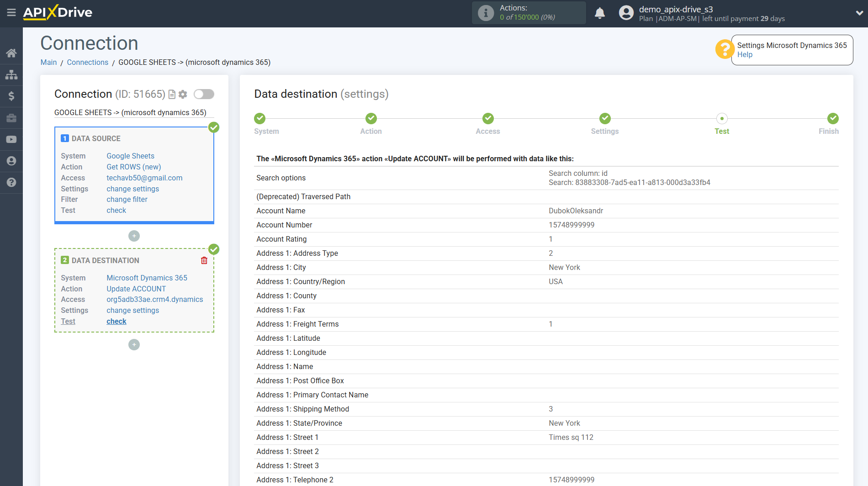Click change filter link
This screenshot has height=486, width=868.
click(127, 199)
